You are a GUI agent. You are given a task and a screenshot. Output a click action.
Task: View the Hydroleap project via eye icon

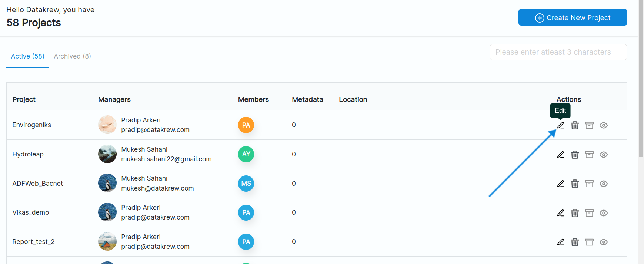click(604, 155)
